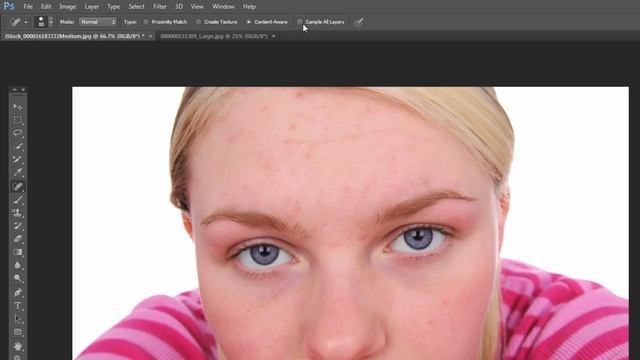Open the tool preset picker arrow
This screenshot has width=640, height=360.
(26, 22)
